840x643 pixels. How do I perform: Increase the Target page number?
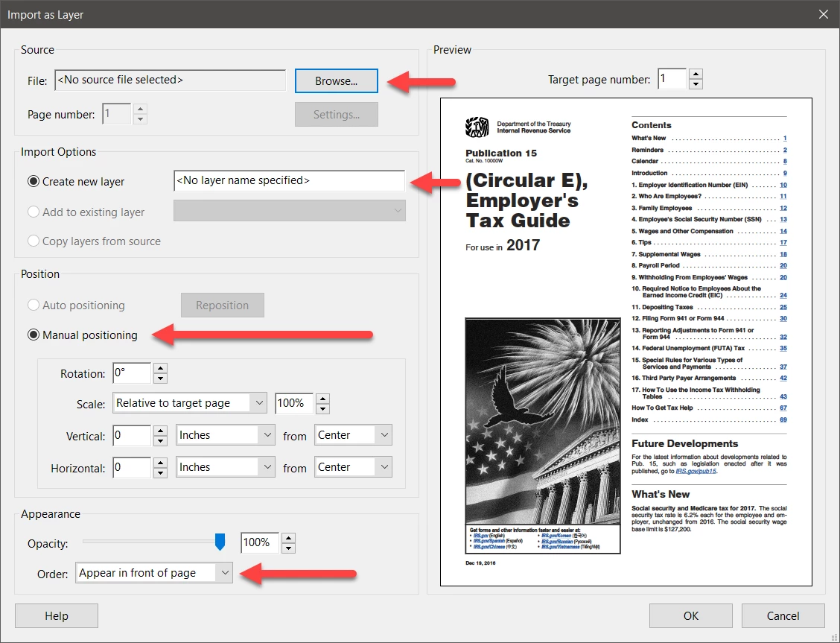tap(696, 74)
